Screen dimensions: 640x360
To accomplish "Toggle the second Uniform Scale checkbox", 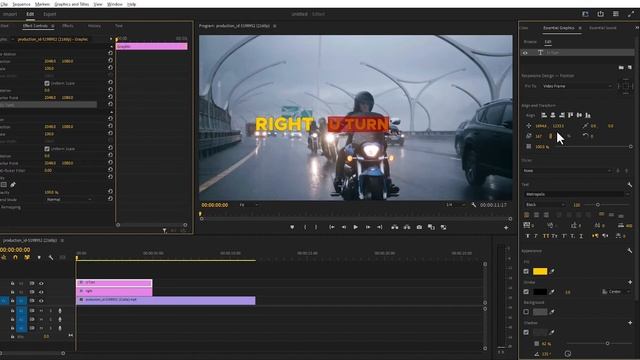I will point(47,149).
